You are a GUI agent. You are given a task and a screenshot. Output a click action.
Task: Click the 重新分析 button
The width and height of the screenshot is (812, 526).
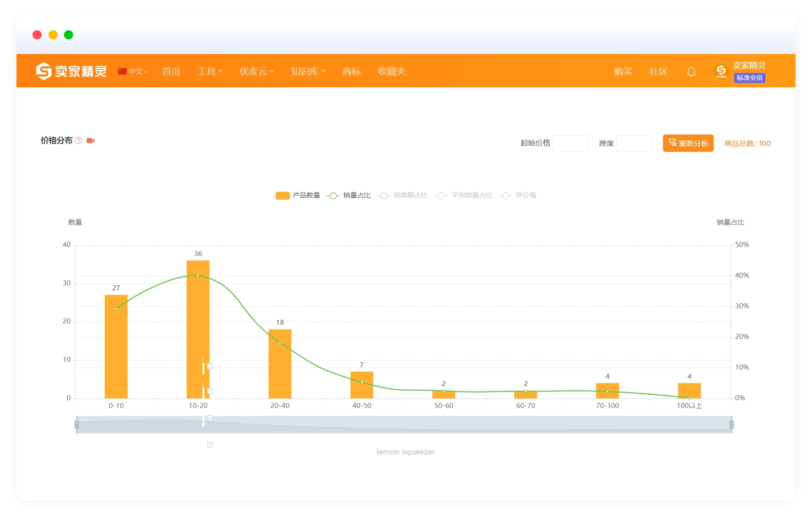(688, 143)
